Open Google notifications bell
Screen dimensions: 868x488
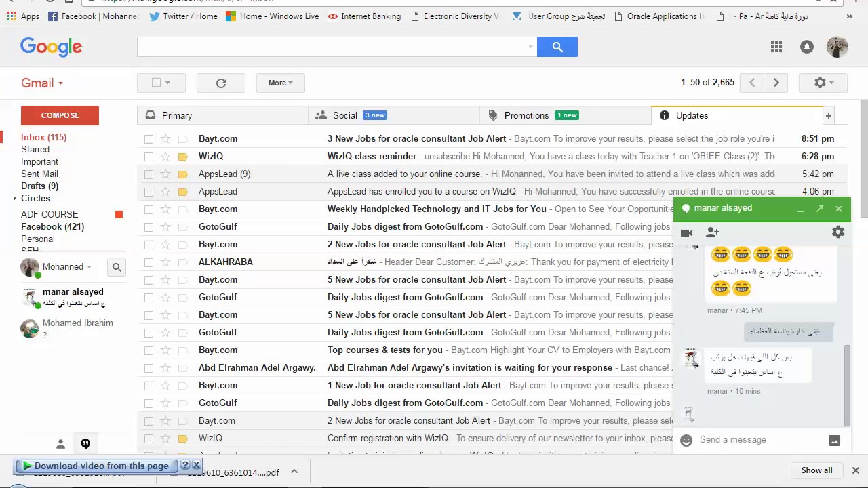click(806, 47)
